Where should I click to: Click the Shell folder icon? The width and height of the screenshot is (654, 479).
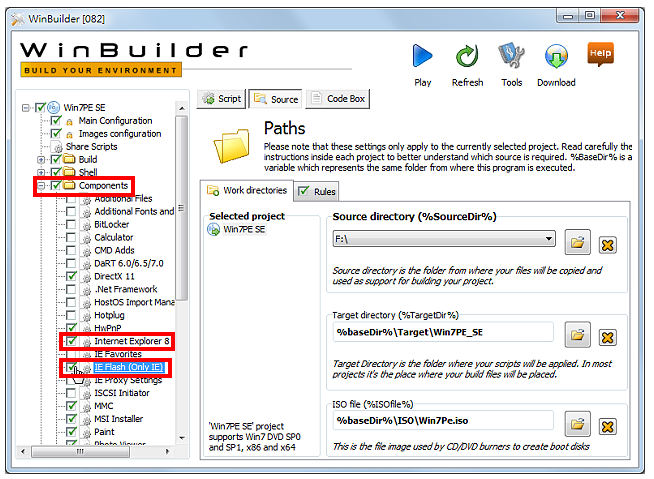tap(69, 172)
